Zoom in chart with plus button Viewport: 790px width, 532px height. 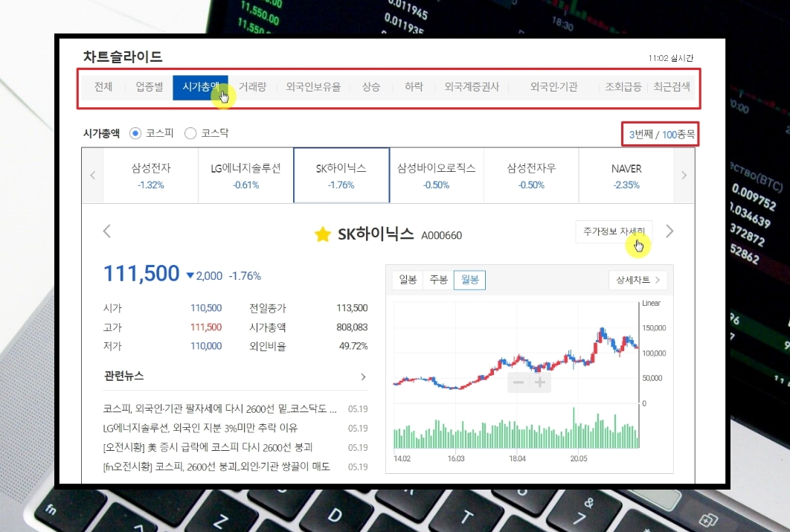point(539,382)
